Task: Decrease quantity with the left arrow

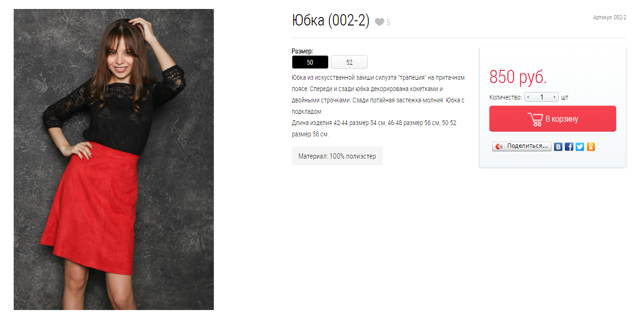Action: tap(528, 97)
